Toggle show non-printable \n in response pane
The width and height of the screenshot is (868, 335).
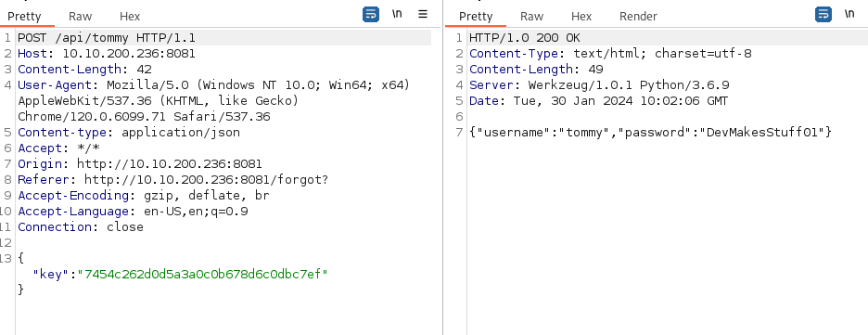[x=849, y=15]
